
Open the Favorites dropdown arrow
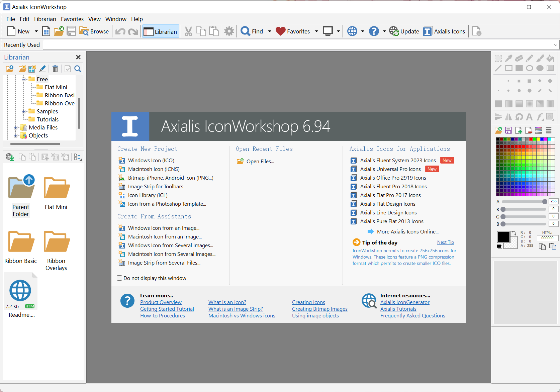click(316, 31)
